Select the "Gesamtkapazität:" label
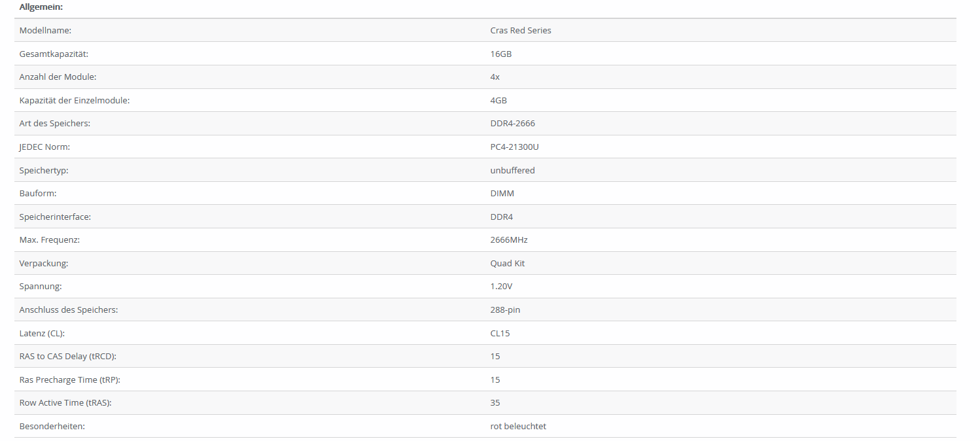980x441 pixels. 54,54
